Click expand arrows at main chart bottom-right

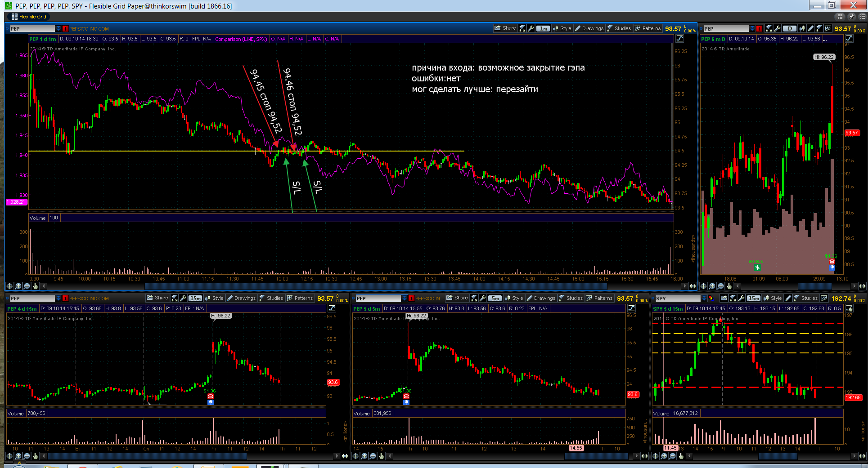pyautogui.click(x=693, y=286)
